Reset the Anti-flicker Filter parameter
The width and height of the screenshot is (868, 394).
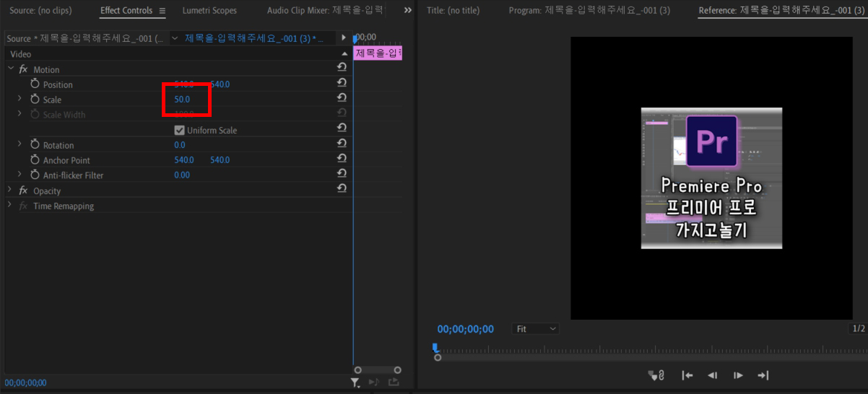click(x=342, y=173)
